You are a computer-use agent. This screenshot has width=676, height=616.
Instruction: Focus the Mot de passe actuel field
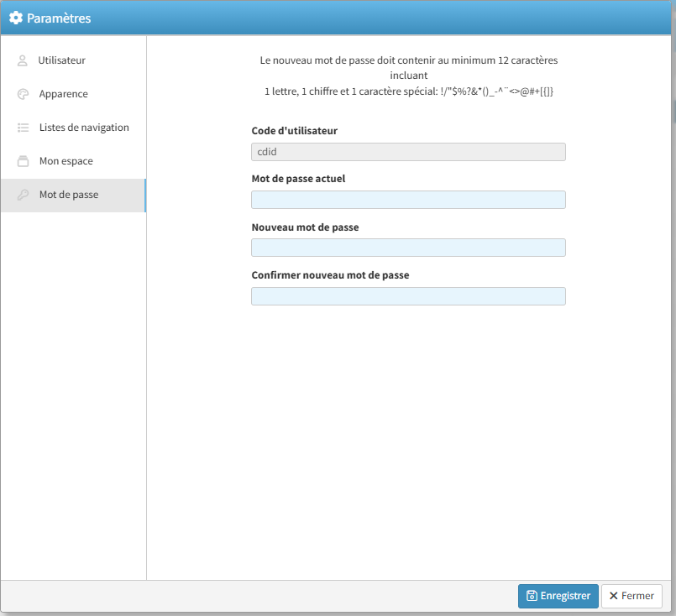408,200
